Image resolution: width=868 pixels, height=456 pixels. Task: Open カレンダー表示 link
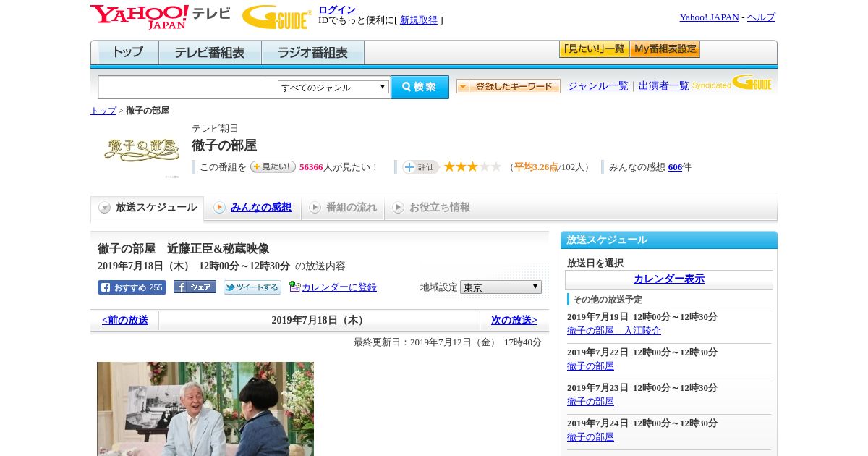(669, 279)
